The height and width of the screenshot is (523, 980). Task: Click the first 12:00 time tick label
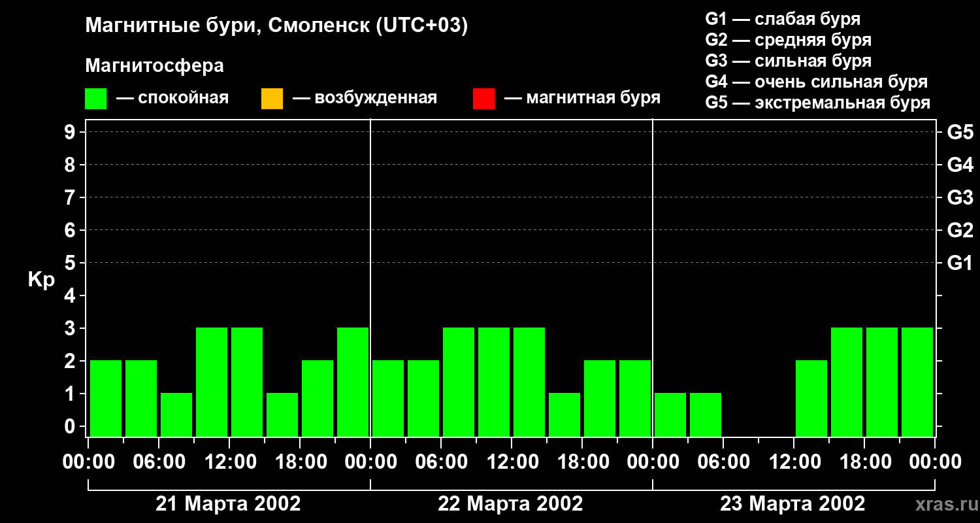tap(229, 462)
